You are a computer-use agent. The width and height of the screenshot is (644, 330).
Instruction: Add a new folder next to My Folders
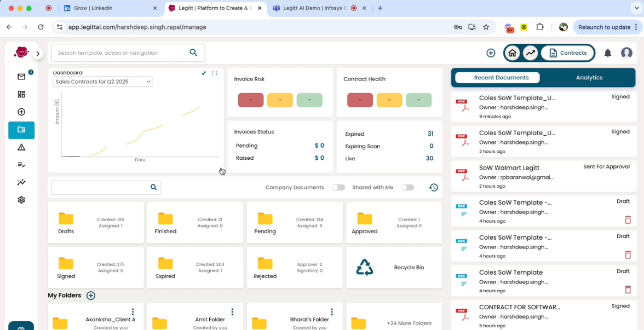point(91,296)
